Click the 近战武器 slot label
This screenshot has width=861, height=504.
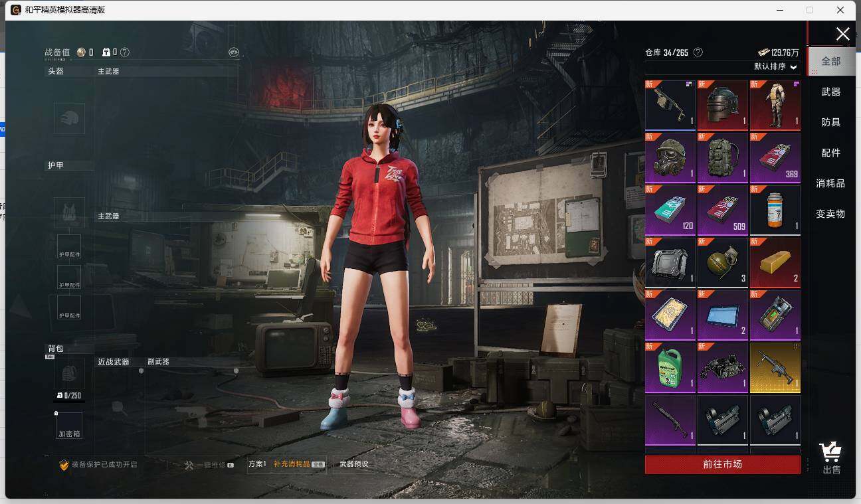tap(114, 362)
